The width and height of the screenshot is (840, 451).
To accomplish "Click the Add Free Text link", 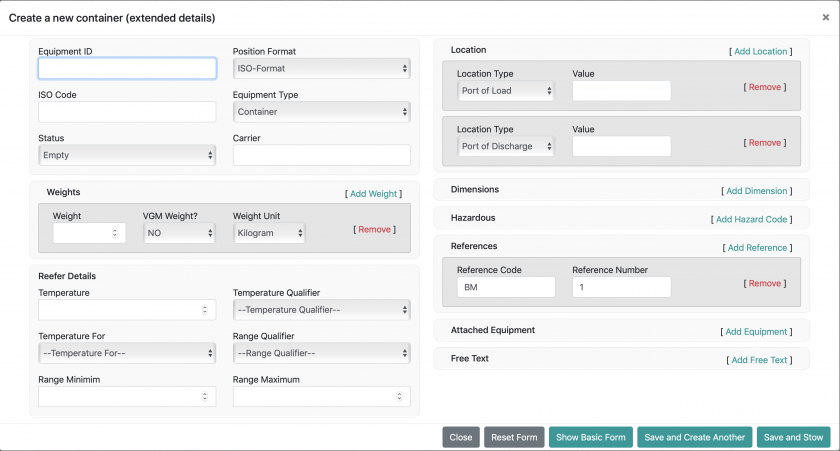I will click(759, 360).
